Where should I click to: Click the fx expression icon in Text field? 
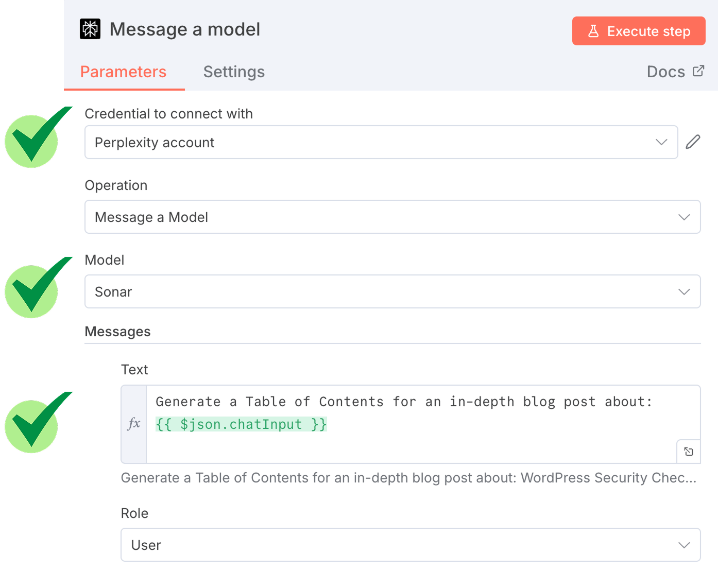coord(134,424)
